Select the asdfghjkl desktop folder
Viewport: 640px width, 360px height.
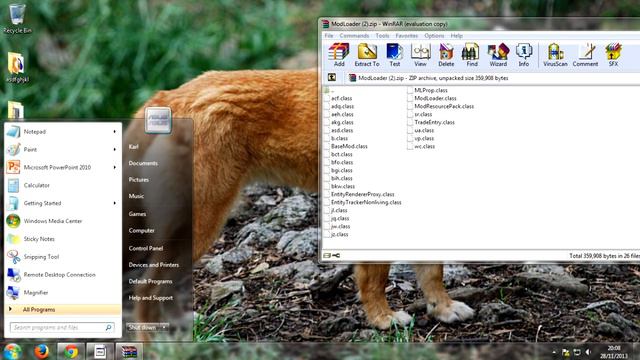(17, 68)
